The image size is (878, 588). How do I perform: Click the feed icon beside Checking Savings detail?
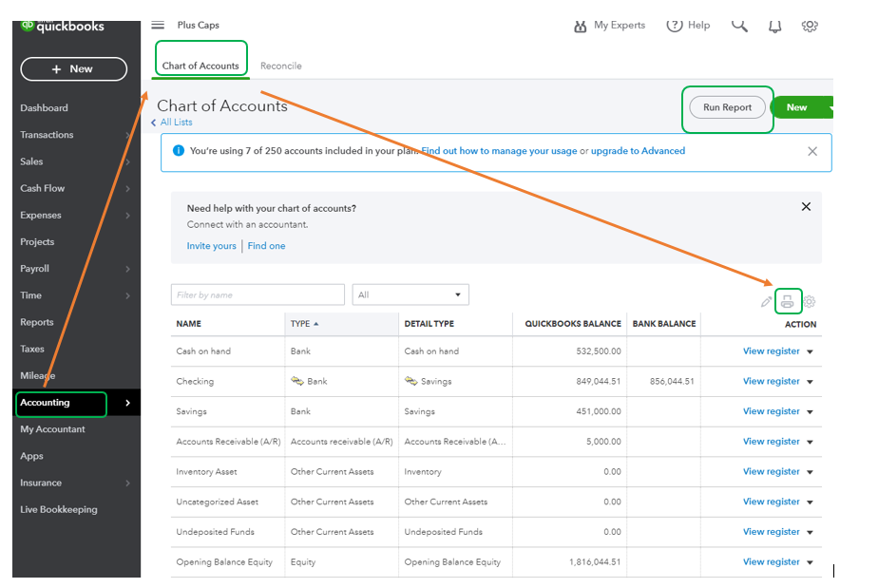tap(411, 381)
